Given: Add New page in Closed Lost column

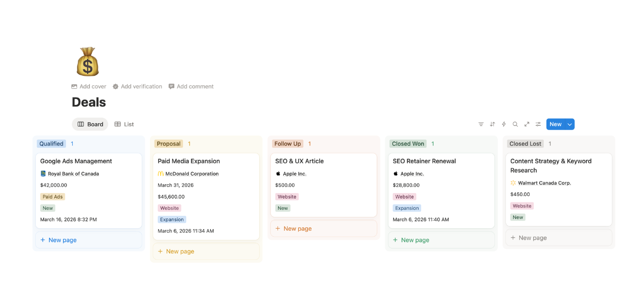Looking at the screenshot, I should tap(559, 238).
